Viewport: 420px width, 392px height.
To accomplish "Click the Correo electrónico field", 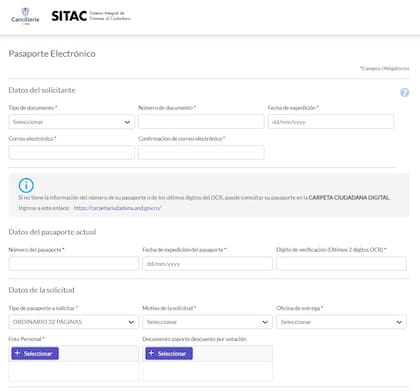I will point(72,152).
